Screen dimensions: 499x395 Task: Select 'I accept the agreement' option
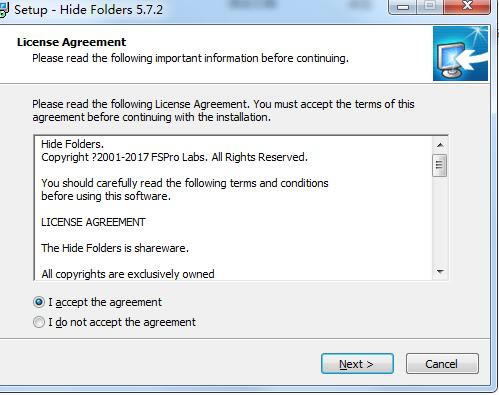97,302
